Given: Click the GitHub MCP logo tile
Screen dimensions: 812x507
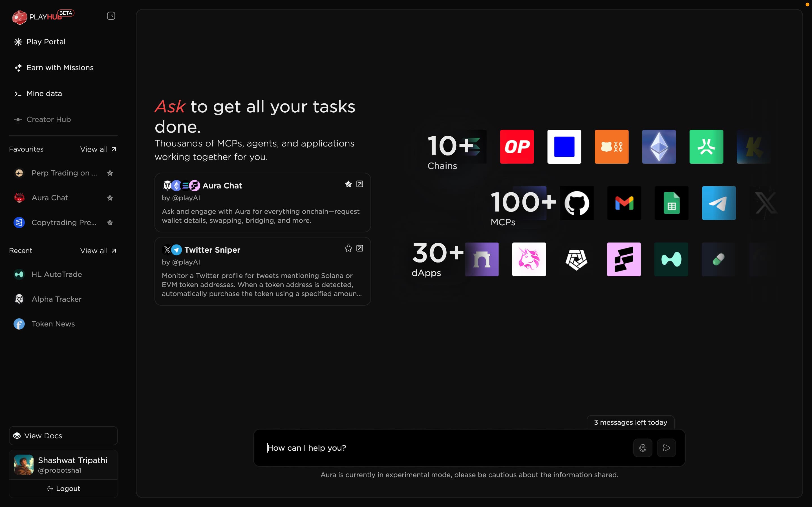Looking at the screenshot, I should [577, 203].
